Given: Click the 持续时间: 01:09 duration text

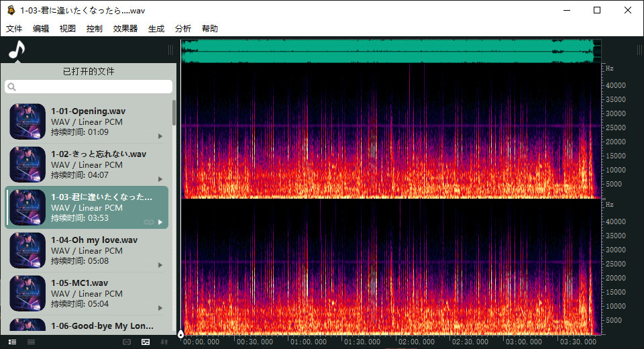Looking at the screenshot, I should pyautogui.click(x=80, y=132).
